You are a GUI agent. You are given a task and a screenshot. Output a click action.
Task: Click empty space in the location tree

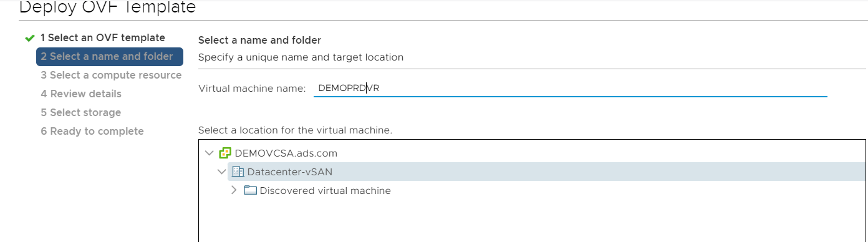point(530,218)
